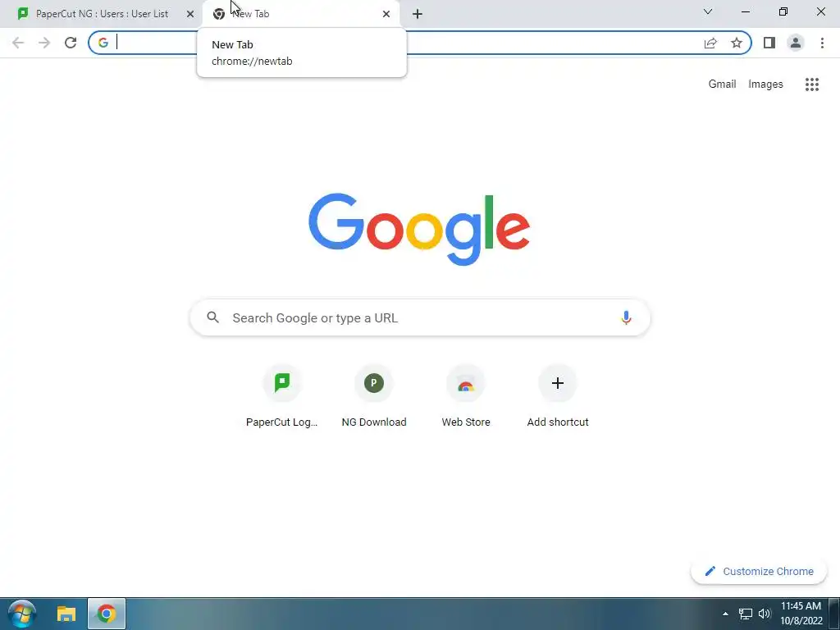Open a new tab with plus button

point(418,14)
